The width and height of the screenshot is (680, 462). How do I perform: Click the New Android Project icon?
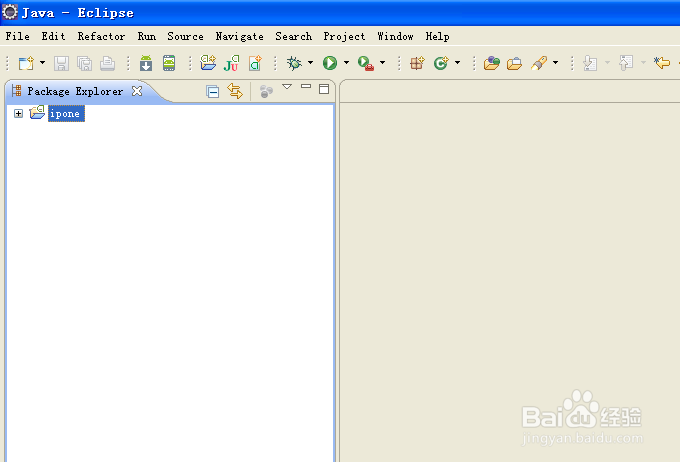pyautogui.click(x=208, y=63)
